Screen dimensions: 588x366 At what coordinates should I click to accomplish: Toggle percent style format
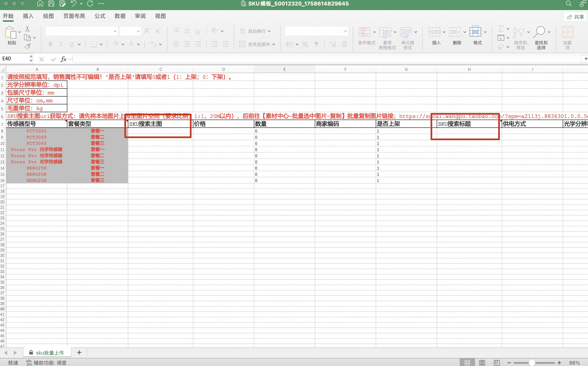tap(305, 44)
